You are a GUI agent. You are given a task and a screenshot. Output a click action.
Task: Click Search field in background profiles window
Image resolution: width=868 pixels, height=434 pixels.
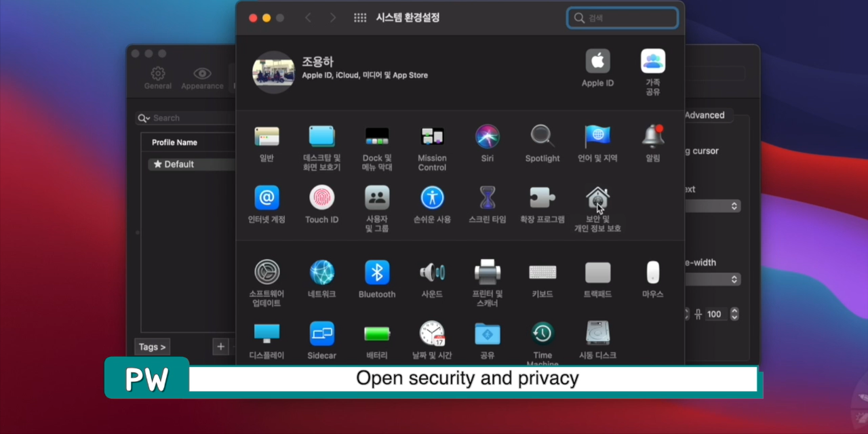click(x=186, y=118)
